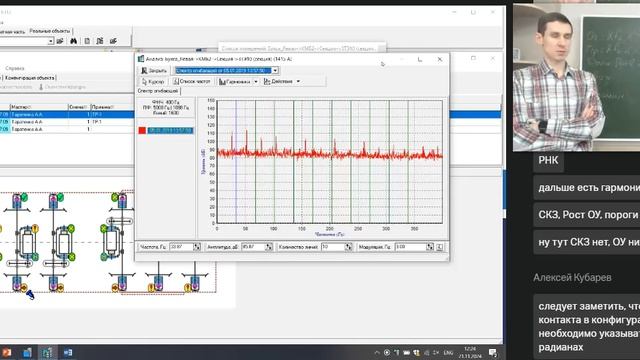Click 'Закрыть' button in the analysis window
The width and height of the screenshot is (640, 360).
[154, 71]
